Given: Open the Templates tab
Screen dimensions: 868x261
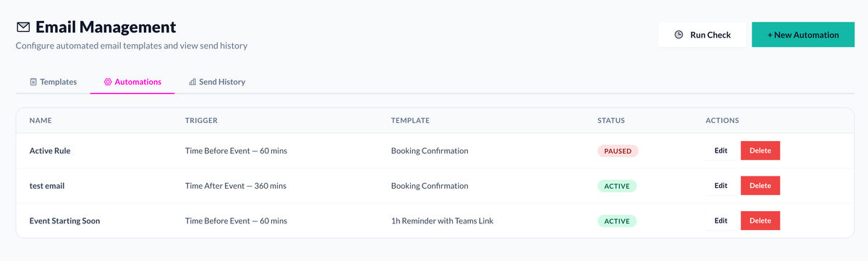Looking at the screenshot, I should pos(53,82).
